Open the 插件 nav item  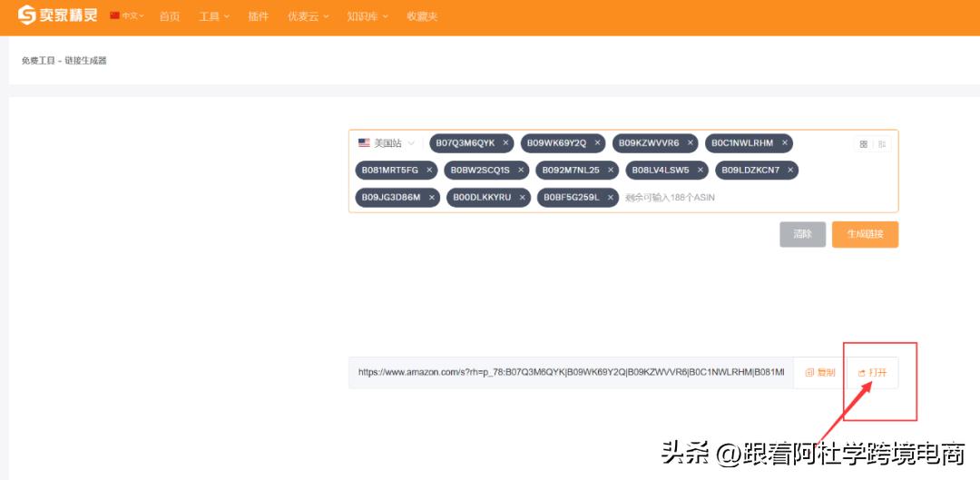(x=258, y=16)
